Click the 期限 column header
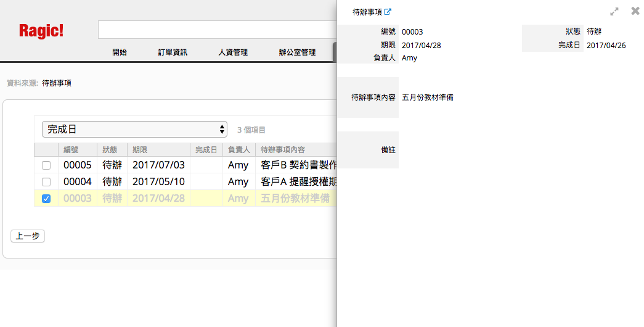The height and width of the screenshot is (327, 644). [140, 150]
